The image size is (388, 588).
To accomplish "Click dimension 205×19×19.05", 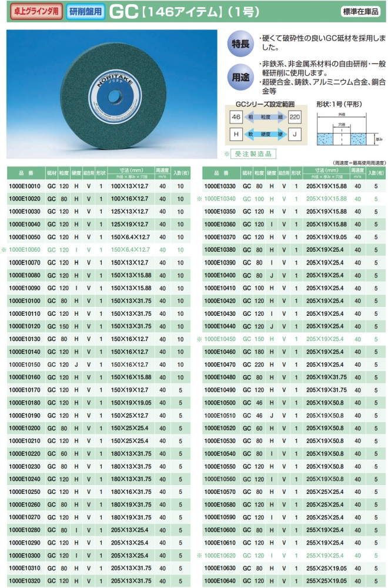I will coord(326,237).
